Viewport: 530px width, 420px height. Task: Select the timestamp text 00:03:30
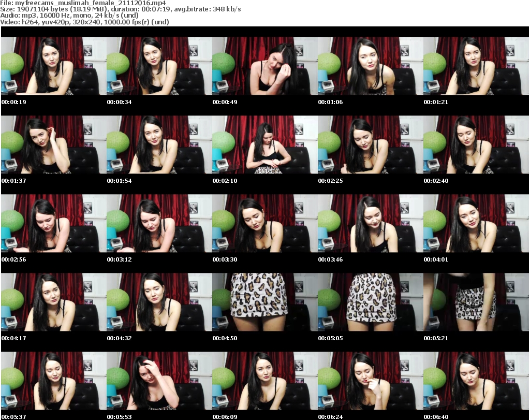click(225, 259)
